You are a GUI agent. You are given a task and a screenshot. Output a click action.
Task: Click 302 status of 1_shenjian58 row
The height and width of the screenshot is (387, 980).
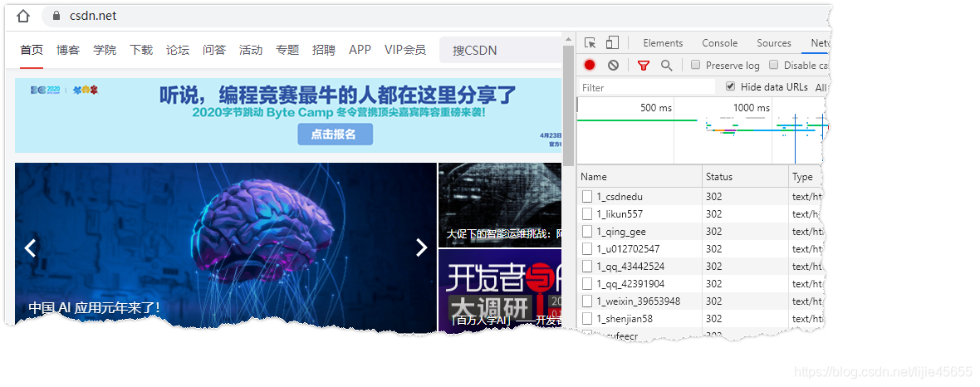click(x=713, y=319)
